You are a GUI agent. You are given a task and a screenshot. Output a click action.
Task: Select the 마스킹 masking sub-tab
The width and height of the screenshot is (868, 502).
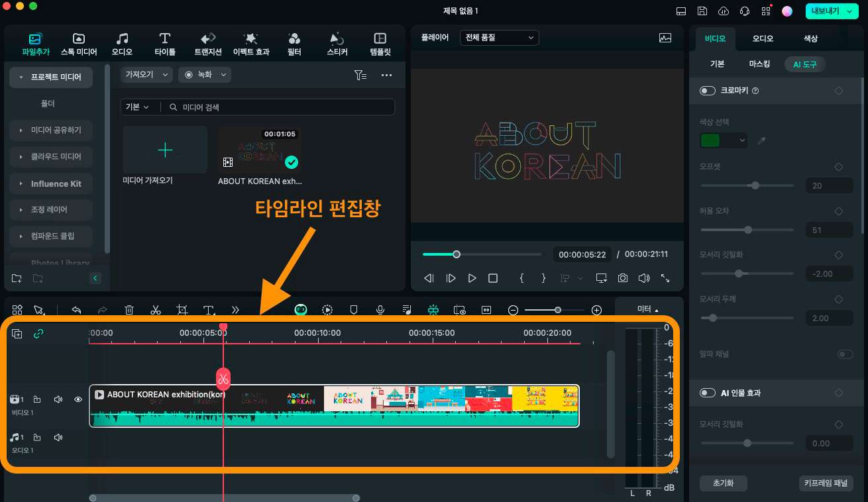(x=759, y=64)
